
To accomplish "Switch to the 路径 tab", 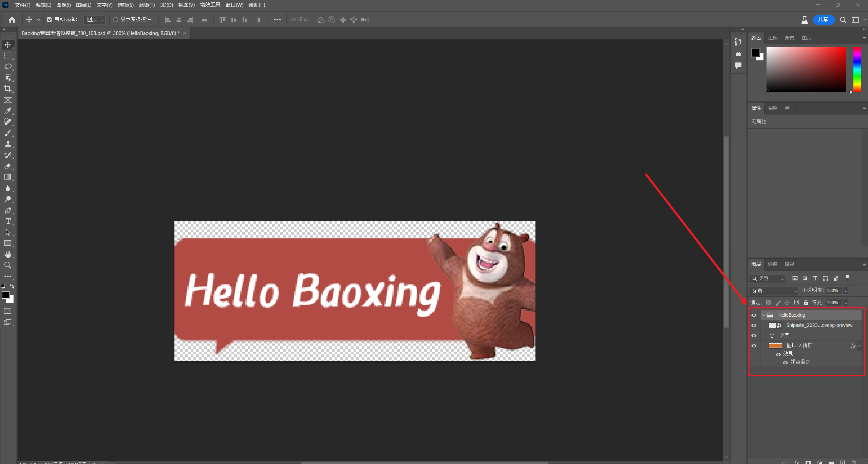I will pos(789,264).
